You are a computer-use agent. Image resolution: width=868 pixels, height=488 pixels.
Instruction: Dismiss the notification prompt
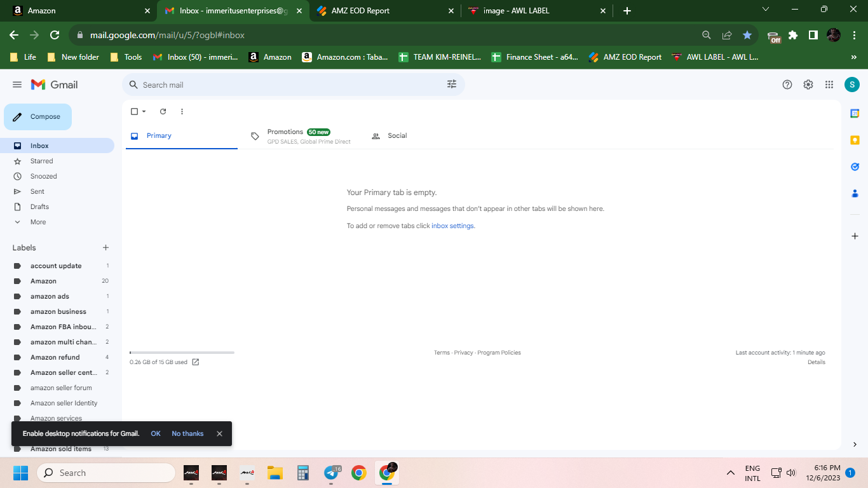219,433
